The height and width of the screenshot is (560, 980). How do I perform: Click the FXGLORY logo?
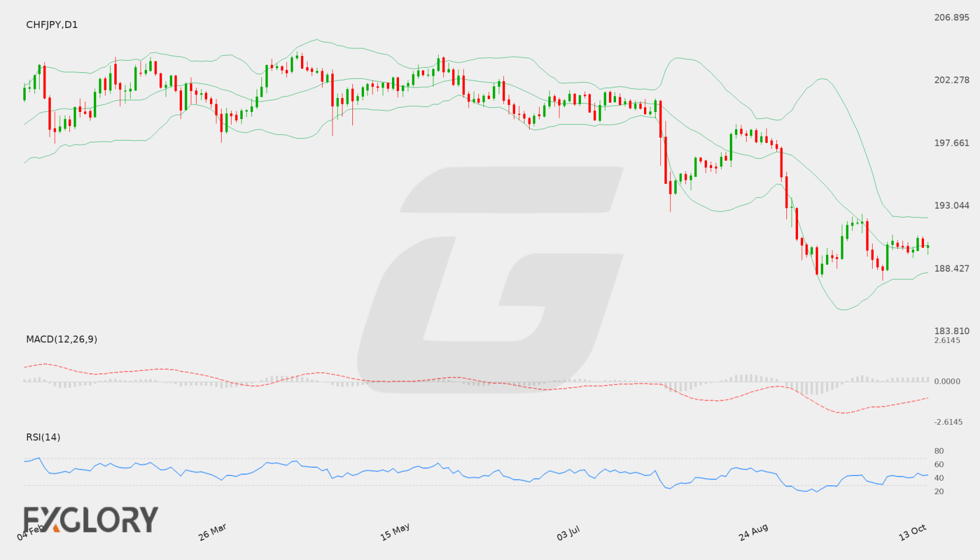click(90, 519)
